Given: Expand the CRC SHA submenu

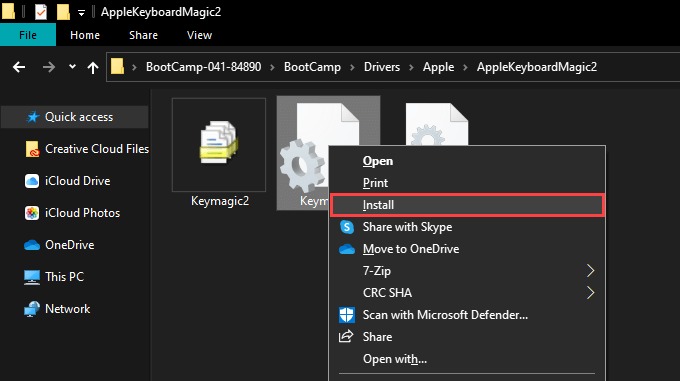Looking at the screenshot, I should 467,293.
